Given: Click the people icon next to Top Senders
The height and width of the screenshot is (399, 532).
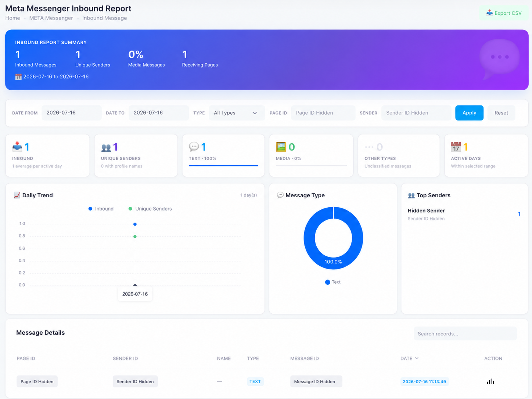Looking at the screenshot, I should click(411, 195).
